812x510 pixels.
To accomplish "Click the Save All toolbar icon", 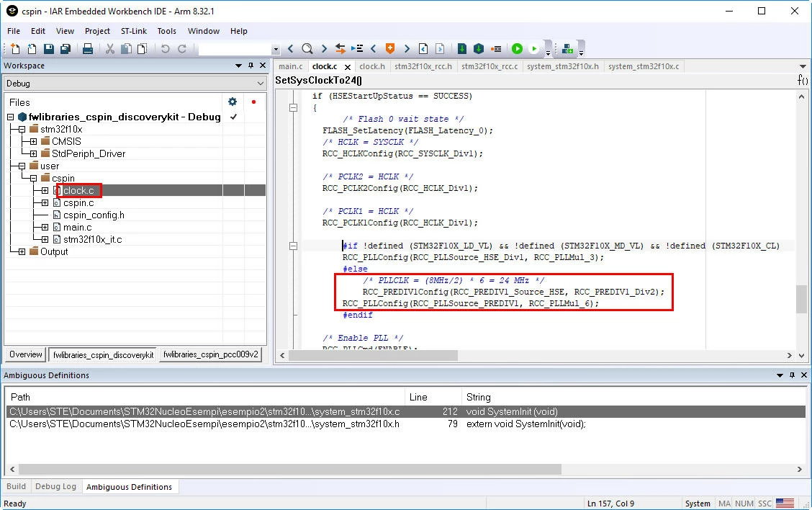I will (x=66, y=49).
